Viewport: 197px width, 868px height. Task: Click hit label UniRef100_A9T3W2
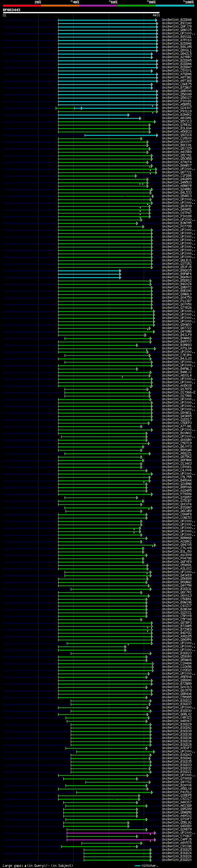tap(177, 78)
